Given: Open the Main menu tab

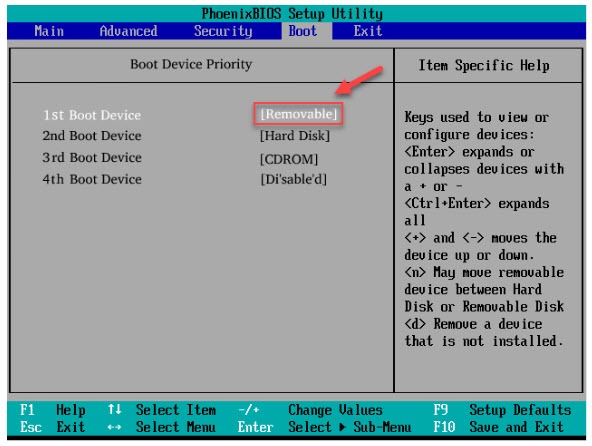Looking at the screenshot, I should click(49, 31).
